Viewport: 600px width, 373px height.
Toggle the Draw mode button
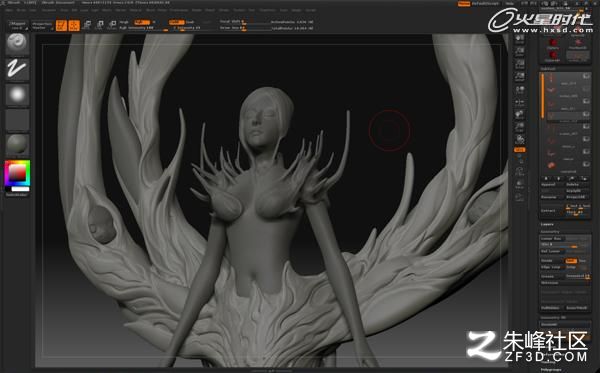74,25
